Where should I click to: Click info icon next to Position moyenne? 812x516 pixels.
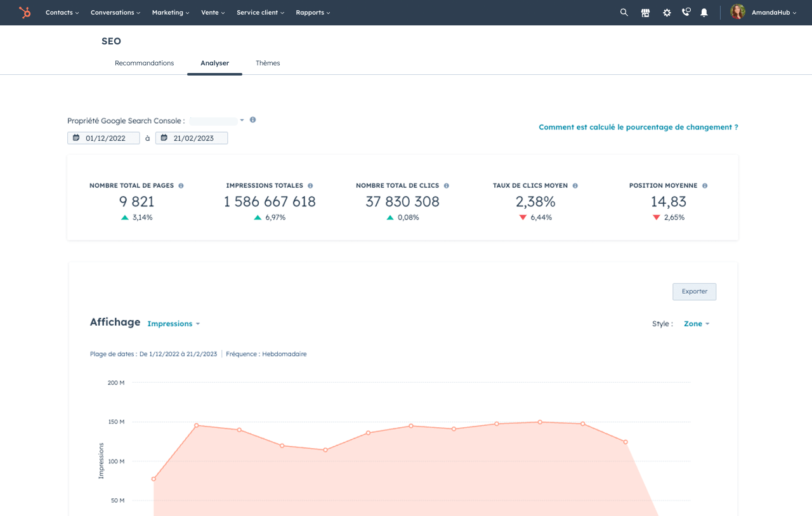click(705, 186)
